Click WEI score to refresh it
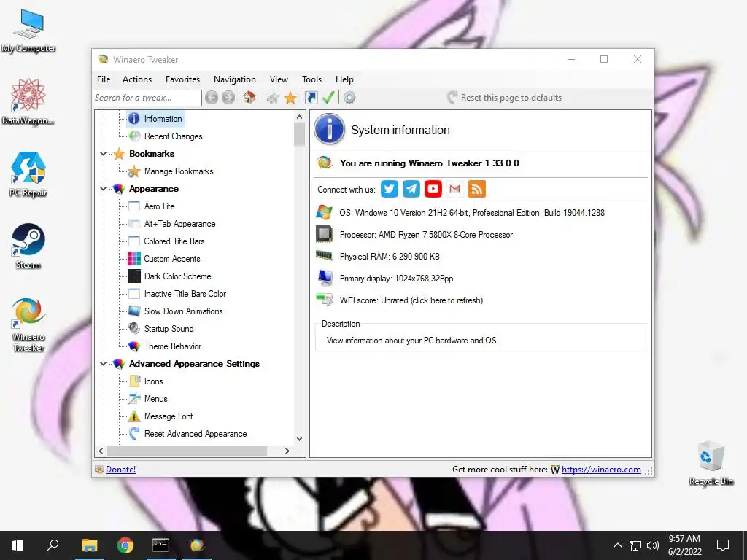 click(x=411, y=300)
